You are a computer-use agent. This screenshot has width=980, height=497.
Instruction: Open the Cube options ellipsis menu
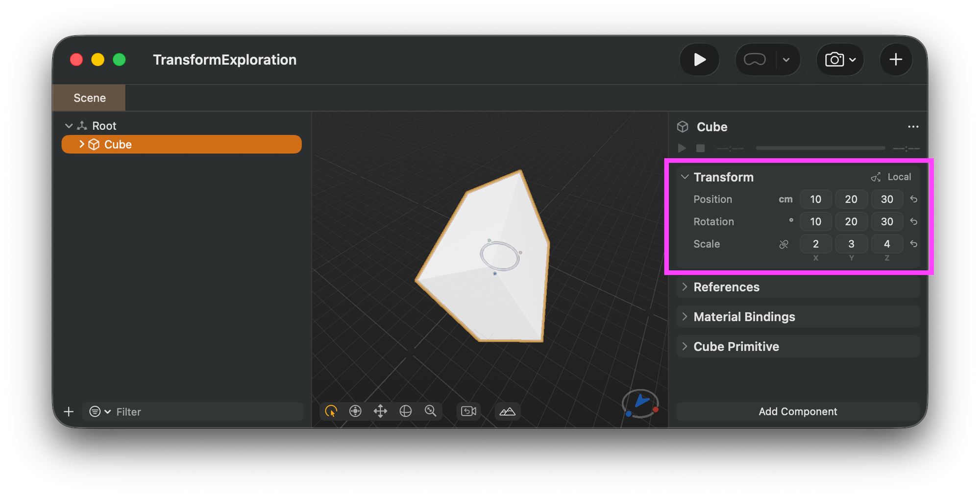tap(913, 127)
